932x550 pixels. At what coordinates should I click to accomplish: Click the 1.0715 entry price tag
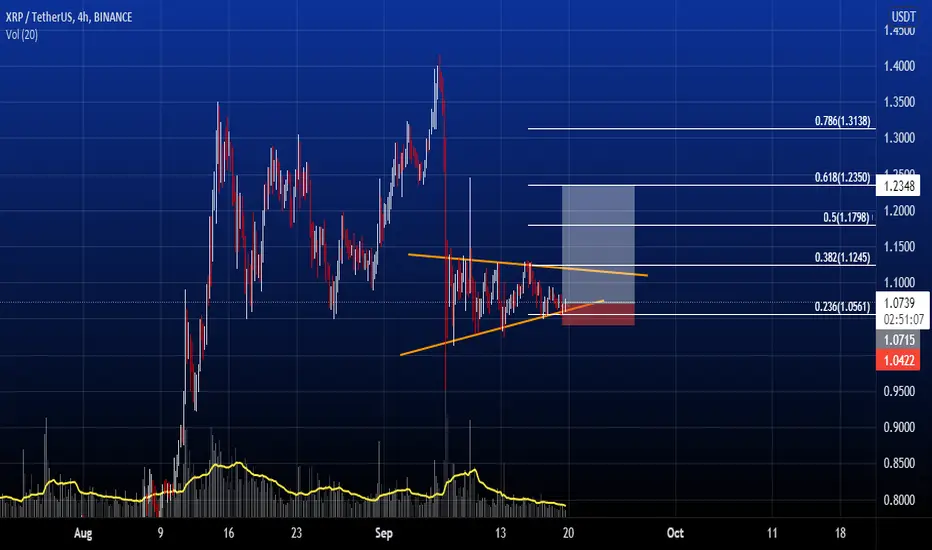click(898, 340)
